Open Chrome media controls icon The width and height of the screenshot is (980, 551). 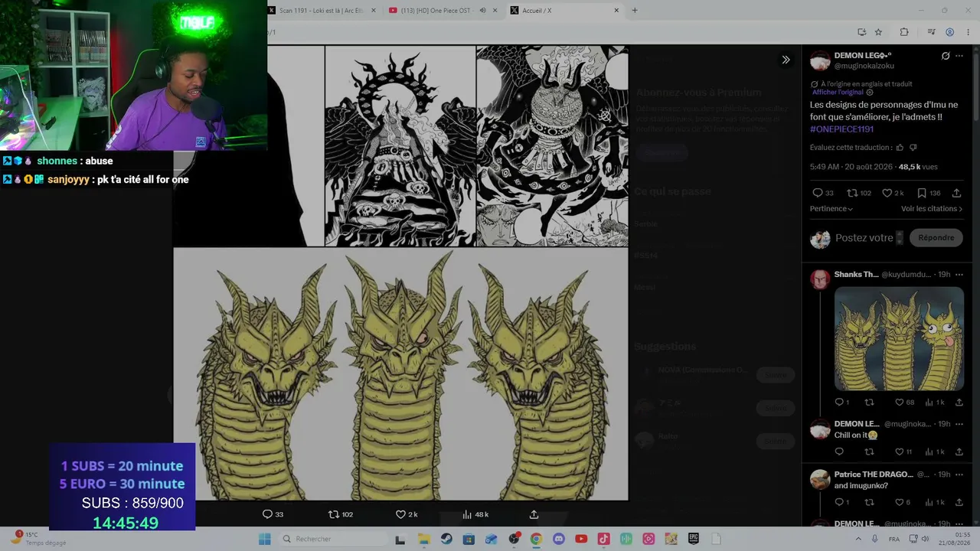(x=931, y=32)
